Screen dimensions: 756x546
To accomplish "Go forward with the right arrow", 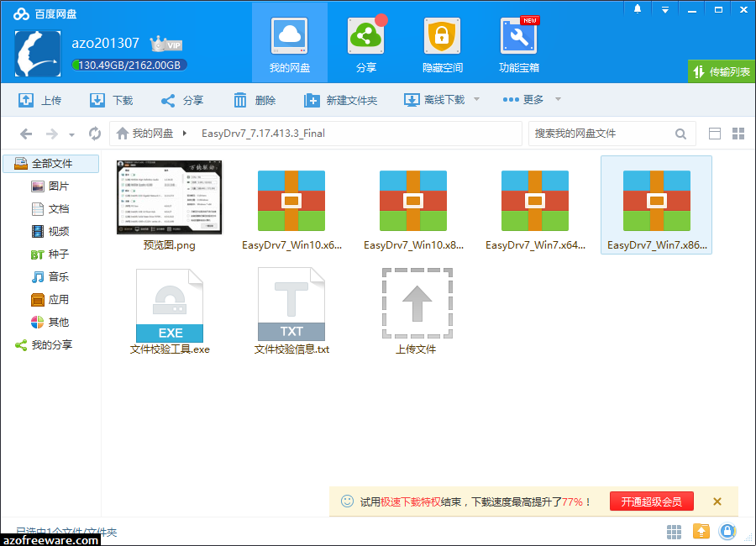I will click(x=51, y=134).
